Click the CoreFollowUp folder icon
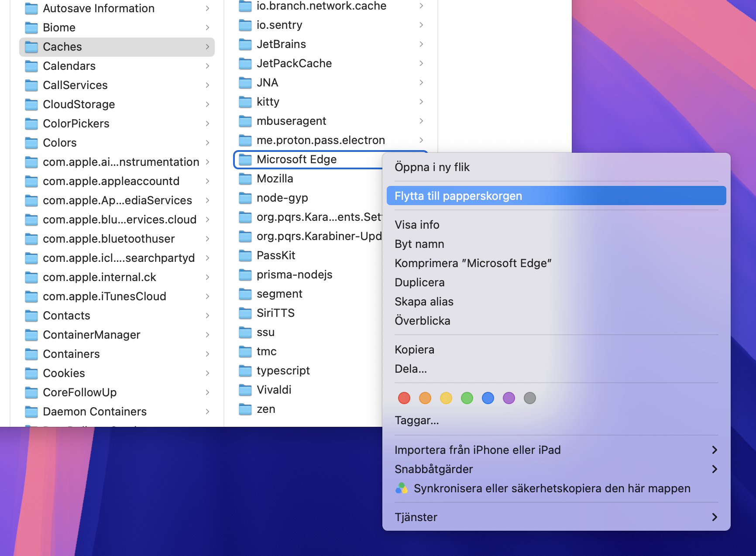Screen dimensions: 756x556 coord(31,392)
